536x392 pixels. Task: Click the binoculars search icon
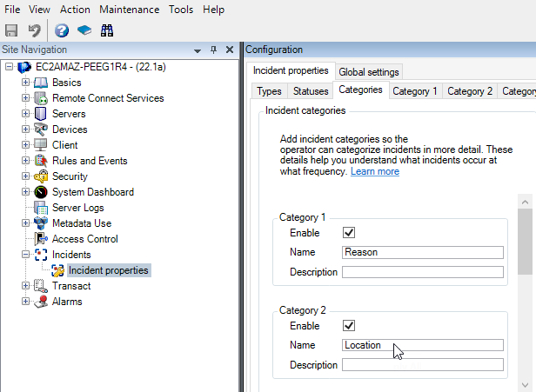tap(107, 30)
